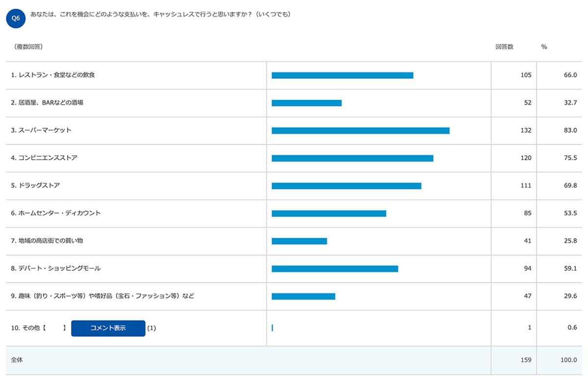Click the 趣味(釣り・スポーツ等) row label
Screen dimensions: 588x380
coord(102,296)
